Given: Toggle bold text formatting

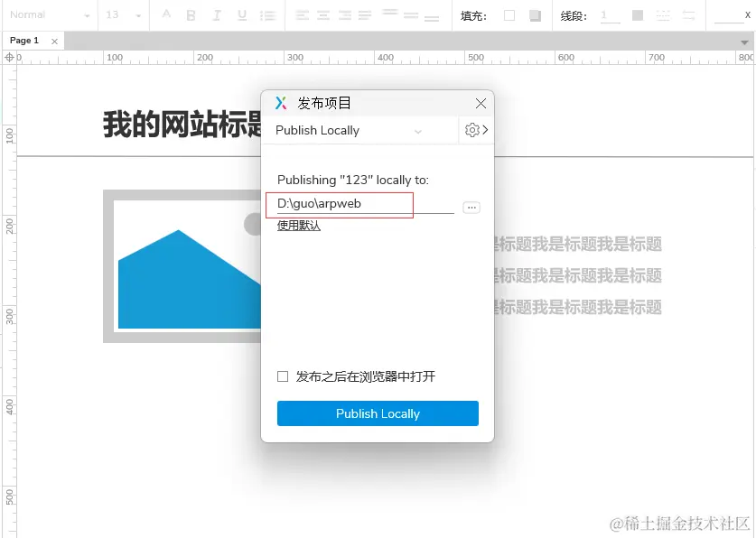Looking at the screenshot, I should tap(191, 15).
